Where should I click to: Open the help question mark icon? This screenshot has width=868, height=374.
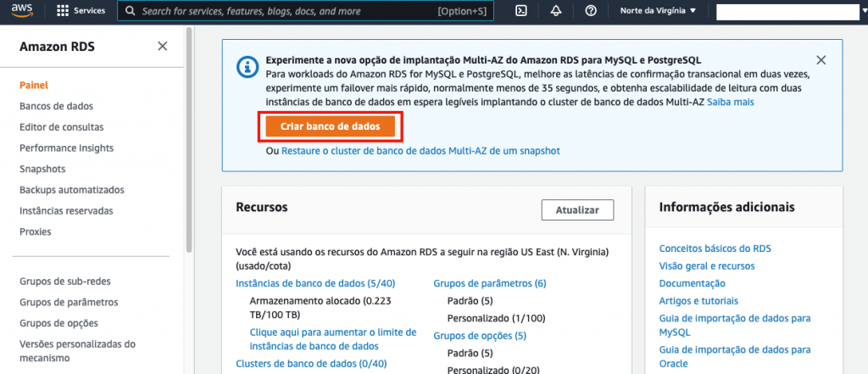tap(591, 11)
